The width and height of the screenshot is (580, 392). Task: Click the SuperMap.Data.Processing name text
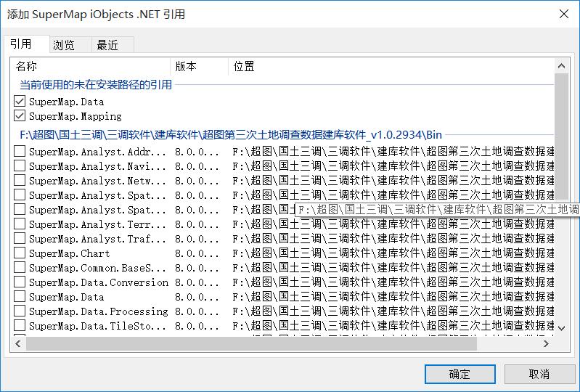(x=99, y=311)
